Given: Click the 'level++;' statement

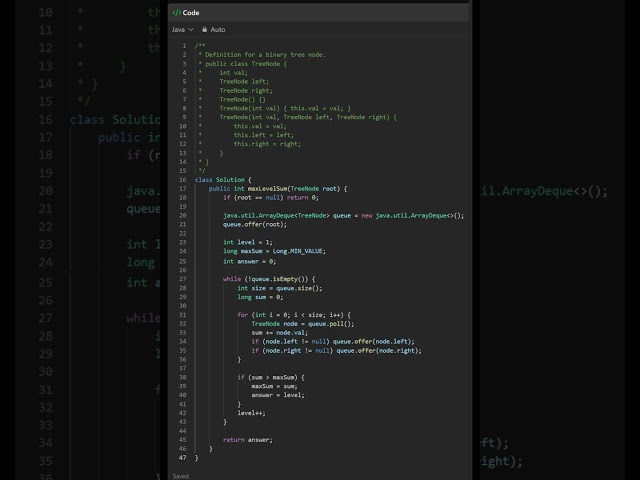Looking at the screenshot, I should coord(252,412).
